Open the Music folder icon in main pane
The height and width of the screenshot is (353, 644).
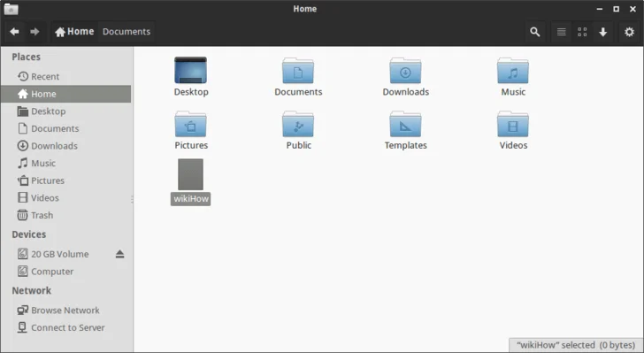coord(513,70)
